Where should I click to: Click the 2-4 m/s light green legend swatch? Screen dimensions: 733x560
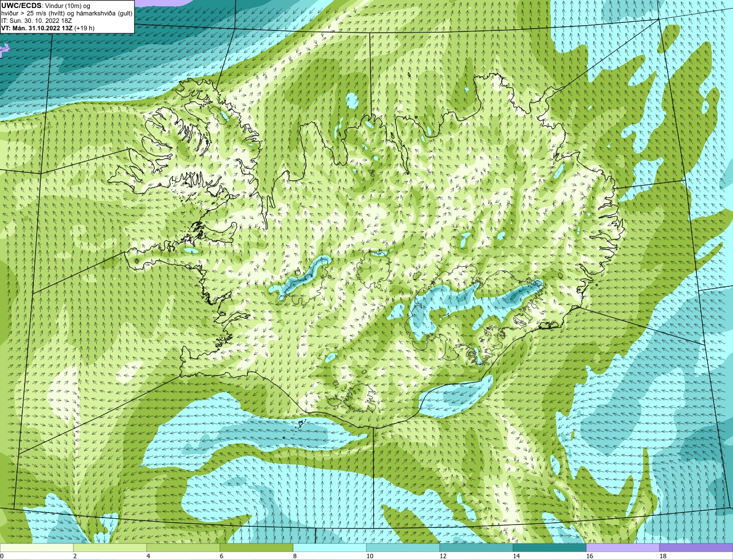[111, 548]
